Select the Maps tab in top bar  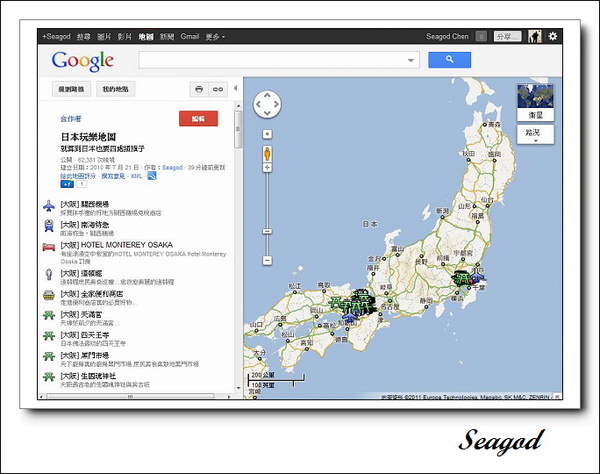(146, 37)
